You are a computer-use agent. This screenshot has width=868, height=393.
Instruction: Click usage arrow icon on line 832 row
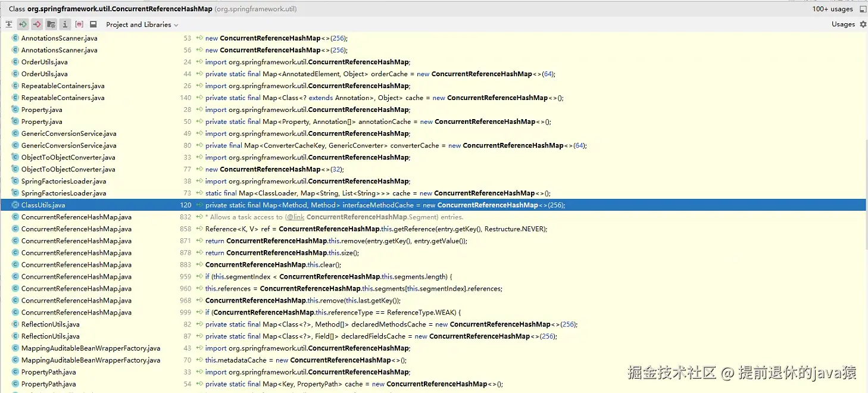coord(199,217)
